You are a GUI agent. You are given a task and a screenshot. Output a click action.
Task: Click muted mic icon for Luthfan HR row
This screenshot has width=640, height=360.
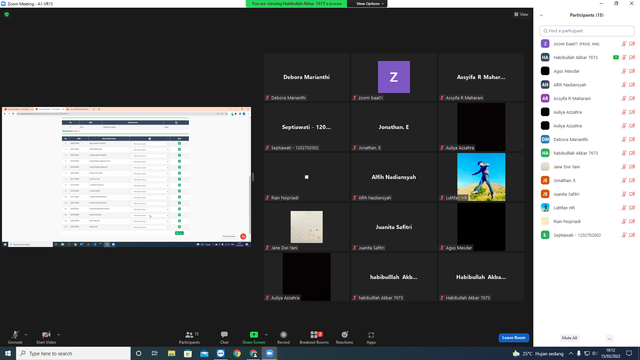point(624,208)
